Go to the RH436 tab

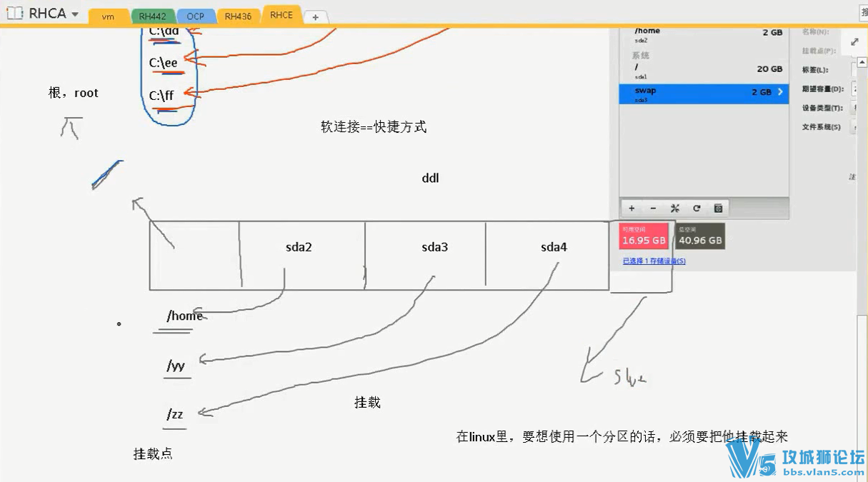[x=238, y=16]
